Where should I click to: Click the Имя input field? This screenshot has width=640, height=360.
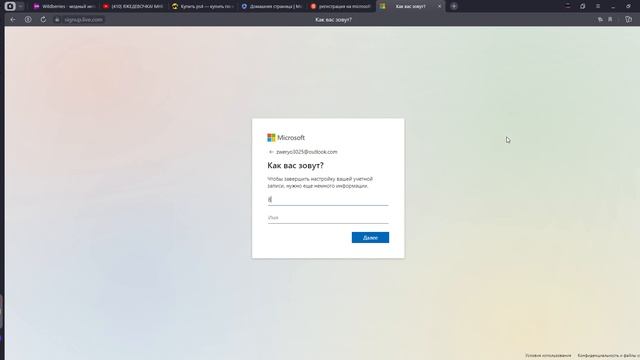click(328, 218)
